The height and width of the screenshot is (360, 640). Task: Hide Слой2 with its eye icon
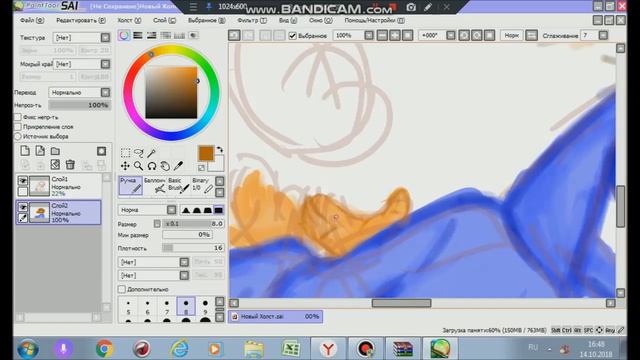pyautogui.click(x=23, y=207)
